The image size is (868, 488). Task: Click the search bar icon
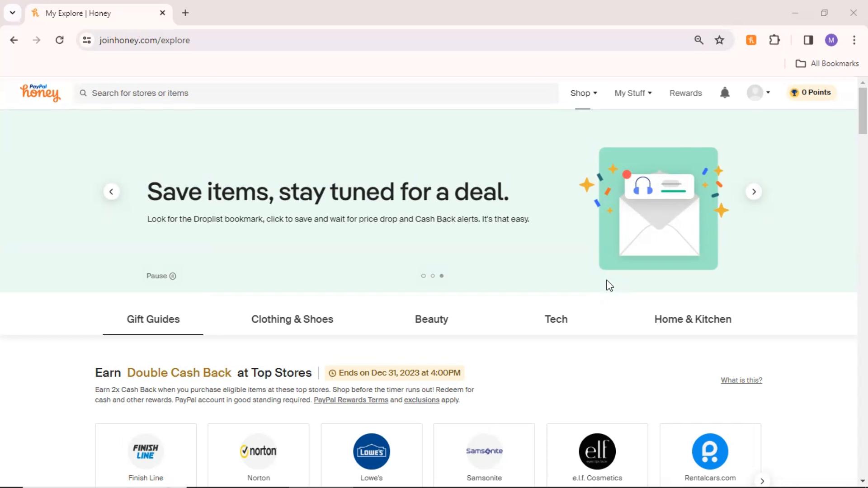[84, 93]
